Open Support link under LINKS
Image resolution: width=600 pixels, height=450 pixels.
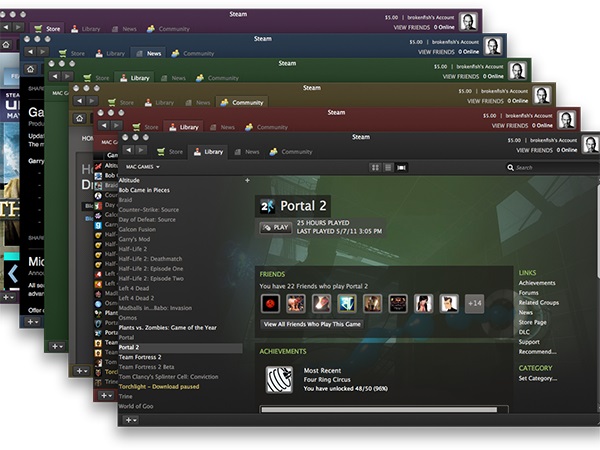pyautogui.click(x=529, y=342)
